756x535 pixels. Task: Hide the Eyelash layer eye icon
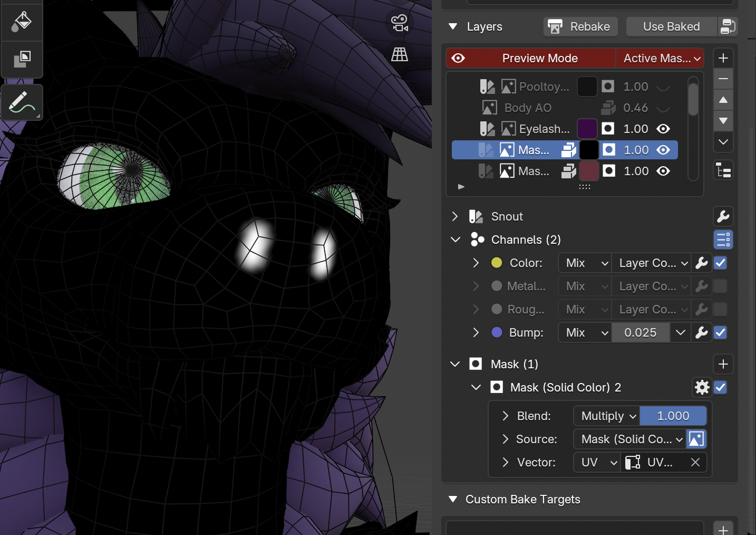(663, 129)
